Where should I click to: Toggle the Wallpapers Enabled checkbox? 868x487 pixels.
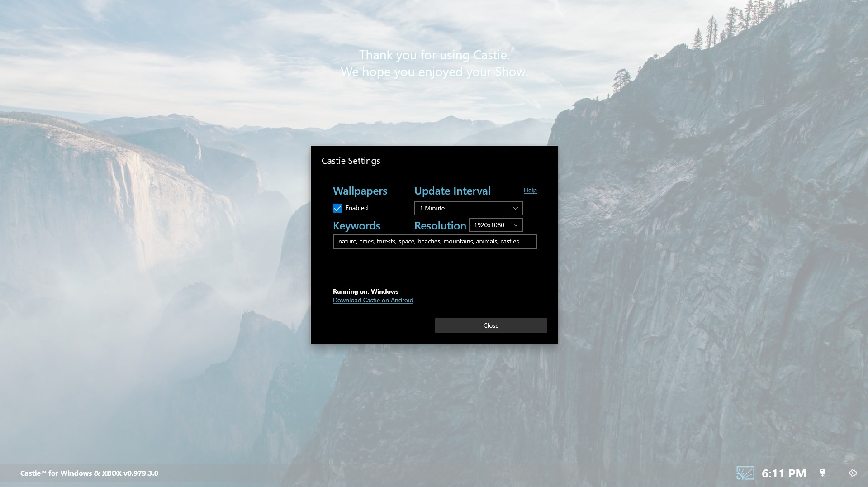coord(337,208)
